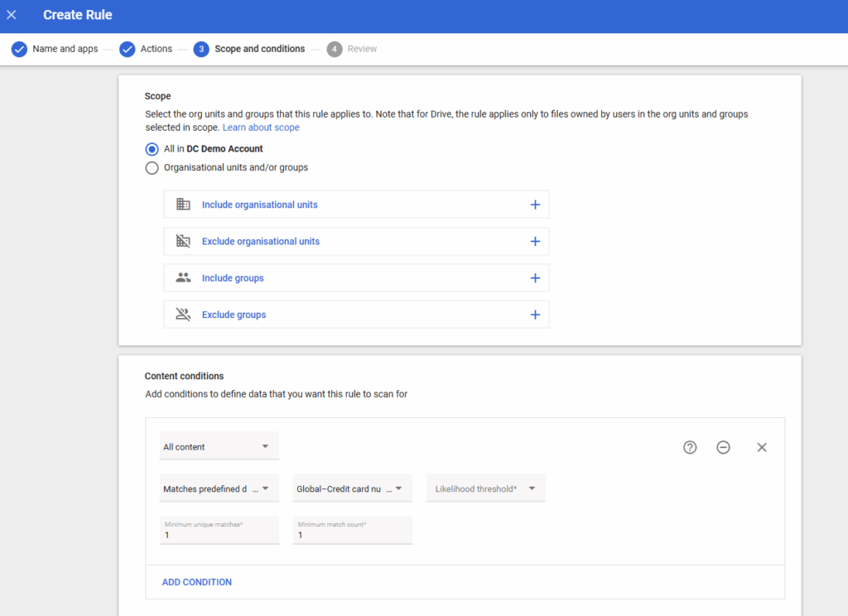848x616 pixels.
Task: Select the Organisational units and/or groups radio
Action: pos(152,167)
